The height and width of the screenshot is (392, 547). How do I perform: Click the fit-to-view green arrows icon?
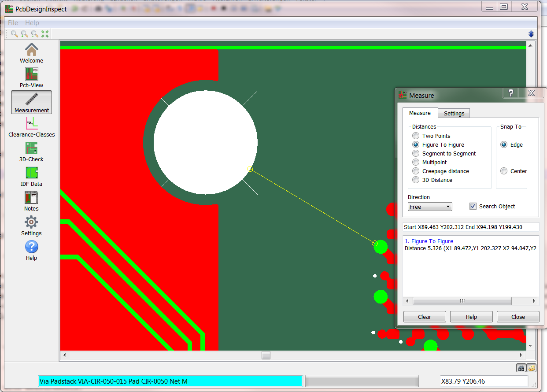tap(44, 34)
